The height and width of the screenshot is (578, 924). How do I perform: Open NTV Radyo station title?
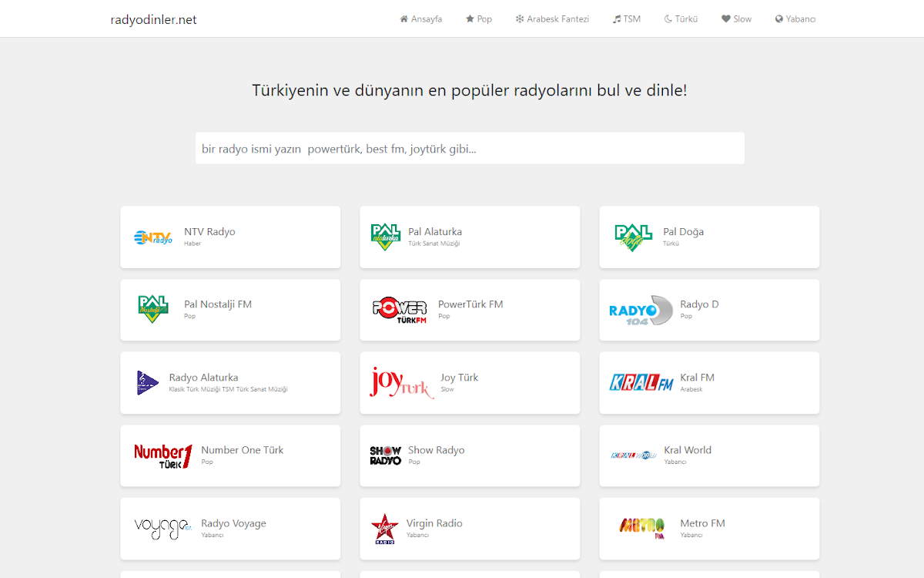point(209,232)
